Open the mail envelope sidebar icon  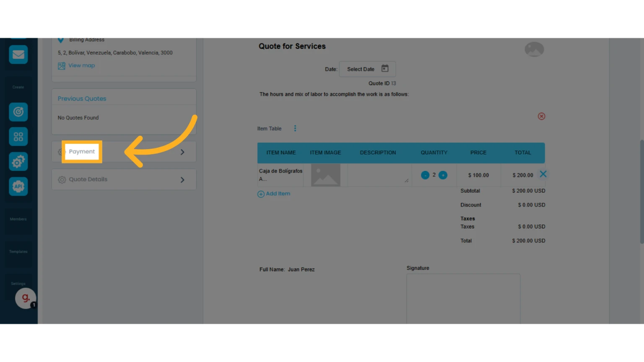tap(18, 54)
